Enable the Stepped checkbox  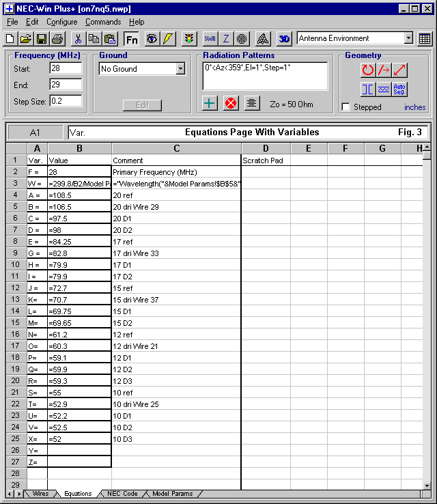tap(346, 107)
